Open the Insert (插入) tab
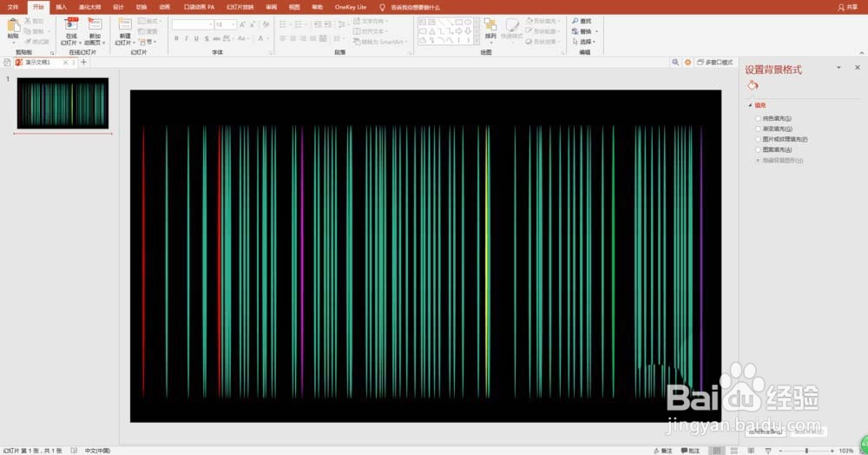 pyautogui.click(x=61, y=7)
